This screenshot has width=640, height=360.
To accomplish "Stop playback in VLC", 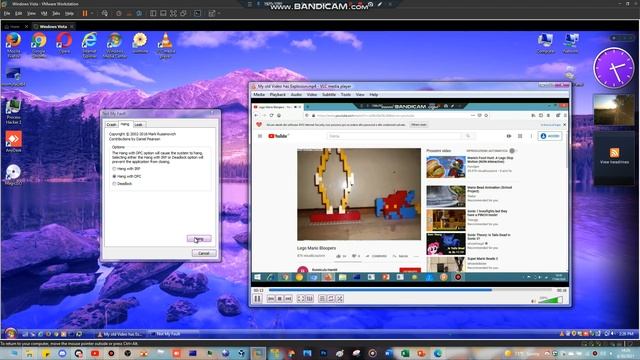I will click(x=280, y=299).
